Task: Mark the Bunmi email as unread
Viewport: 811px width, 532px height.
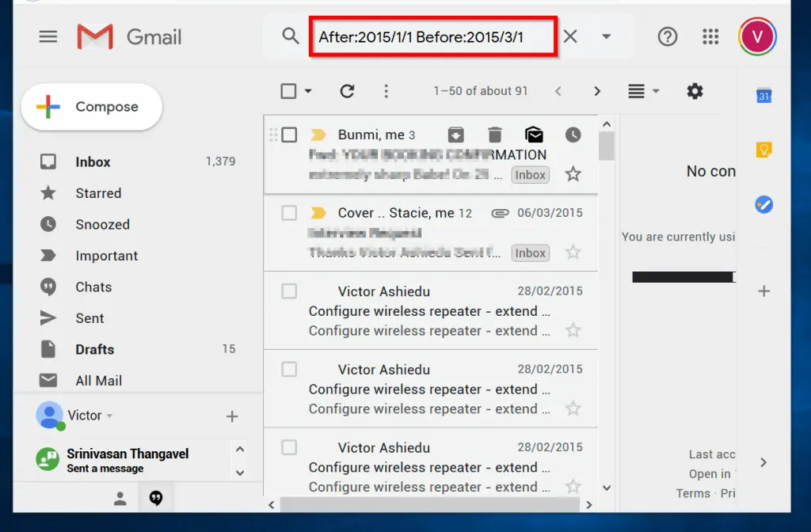Action: pyautogui.click(x=534, y=135)
